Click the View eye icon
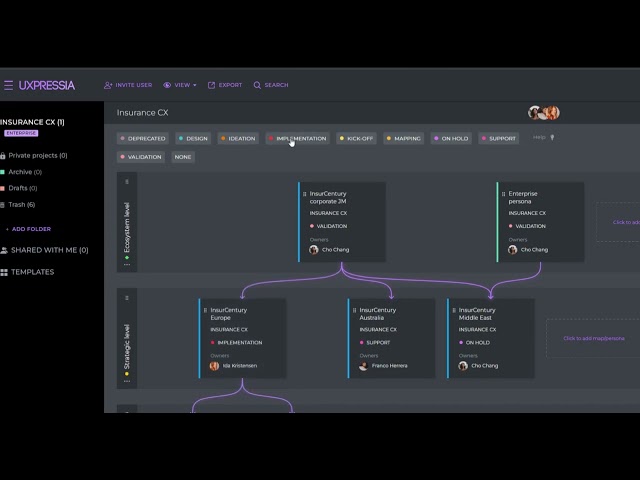The height and width of the screenshot is (480, 640). [x=167, y=85]
